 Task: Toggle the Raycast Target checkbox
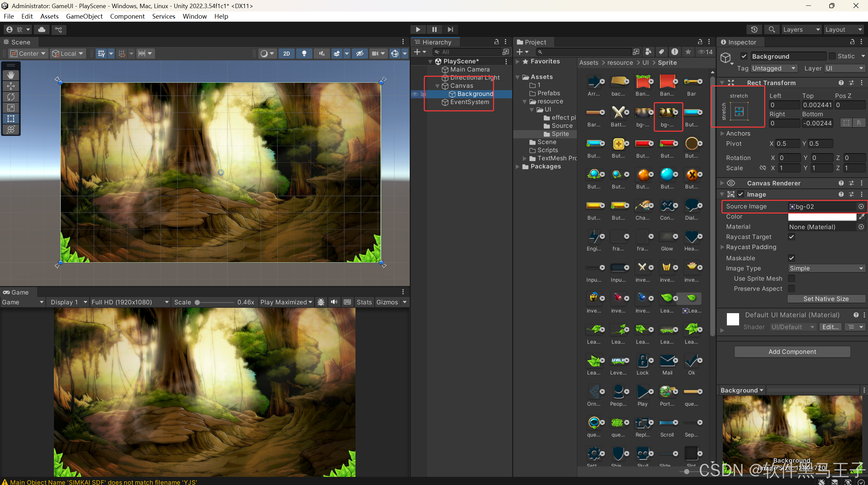(x=791, y=237)
